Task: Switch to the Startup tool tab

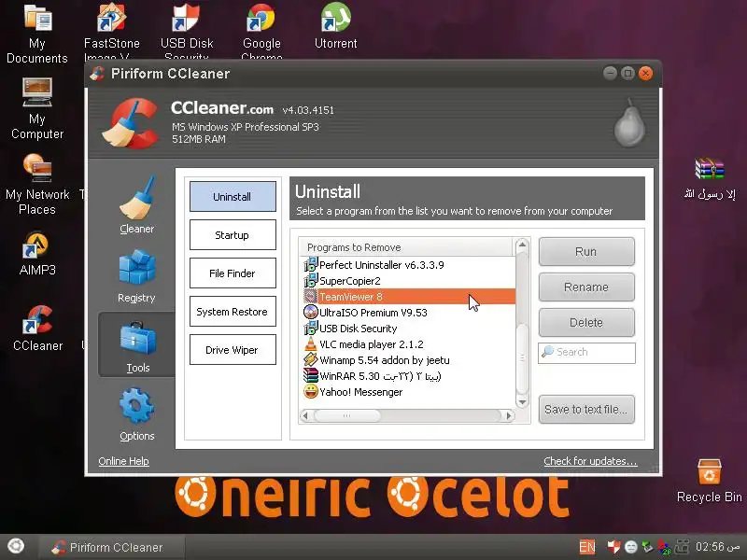Action: point(233,235)
